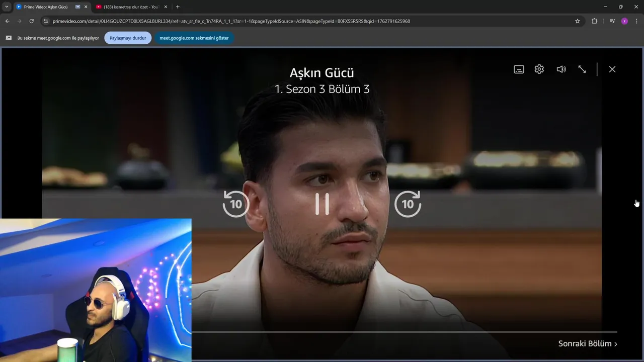Viewport: 644px width, 362px height.
Task: Go back to previous page
Action: click(7, 21)
